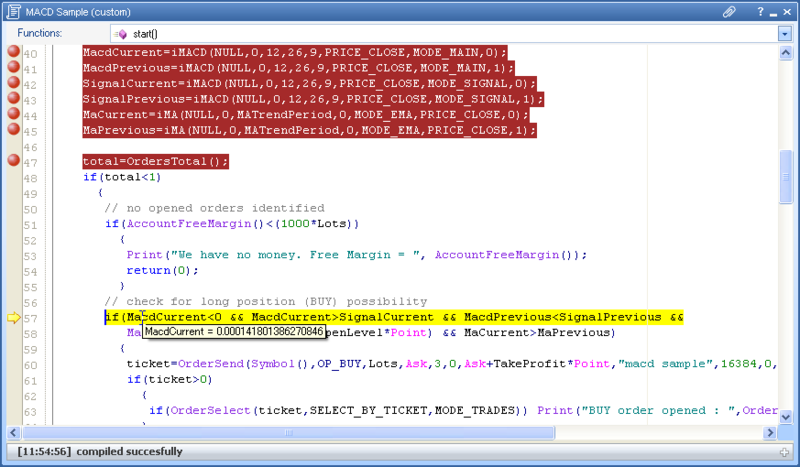Click the paperclip attach icon in title bar

pyautogui.click(x=729, y=12)
